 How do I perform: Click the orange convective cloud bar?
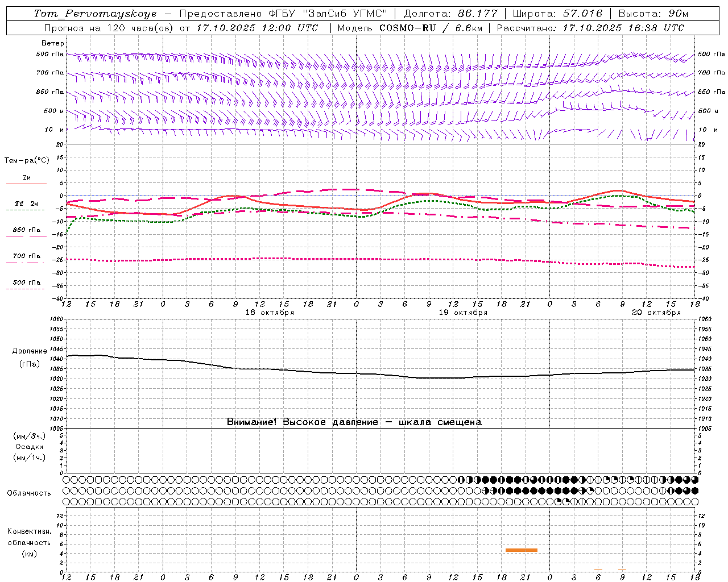pos(522,550)
